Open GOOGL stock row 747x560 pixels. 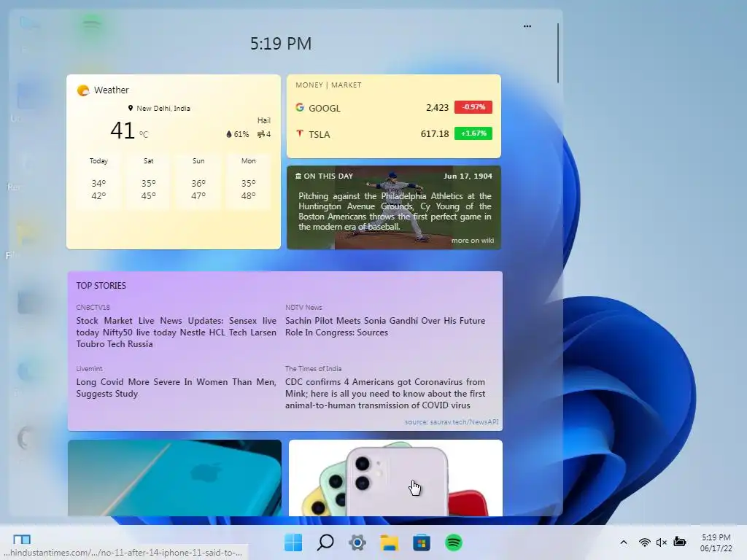(393, 108)
